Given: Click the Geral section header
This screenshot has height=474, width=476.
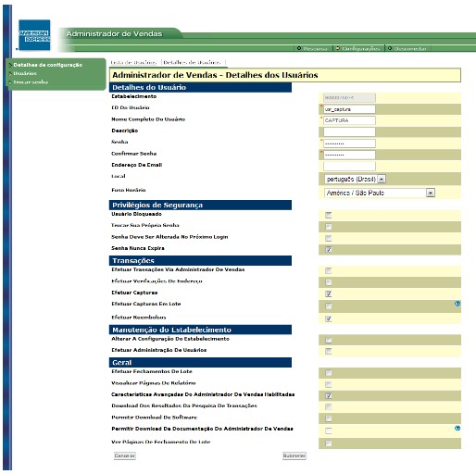Looking at the screenshot, I should point(200,363).
